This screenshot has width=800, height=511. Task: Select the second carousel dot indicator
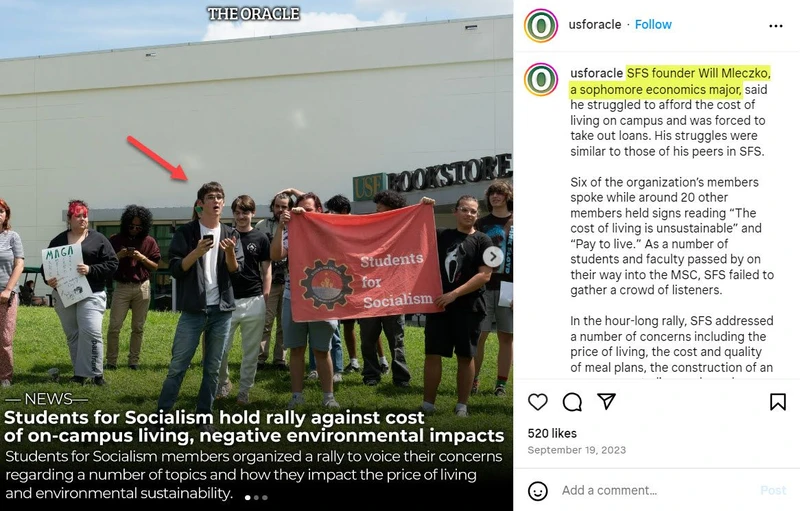click(x=256, y=497)
